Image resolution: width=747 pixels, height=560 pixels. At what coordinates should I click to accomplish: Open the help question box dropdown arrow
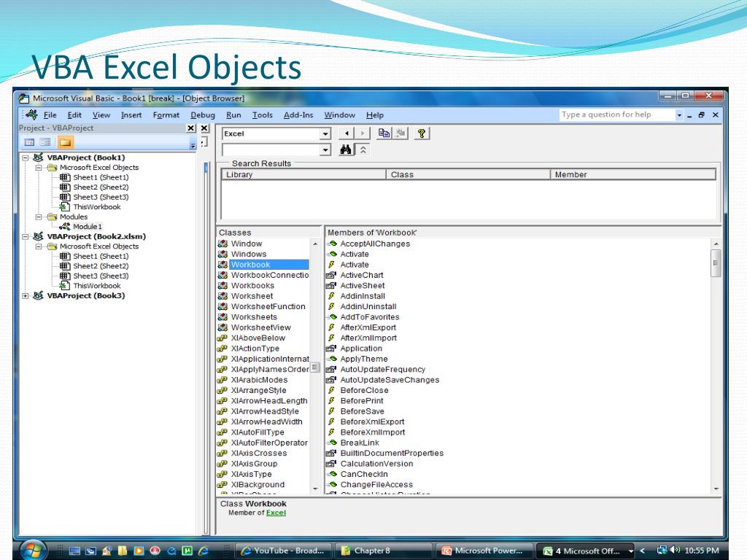(x=679, y=114)
